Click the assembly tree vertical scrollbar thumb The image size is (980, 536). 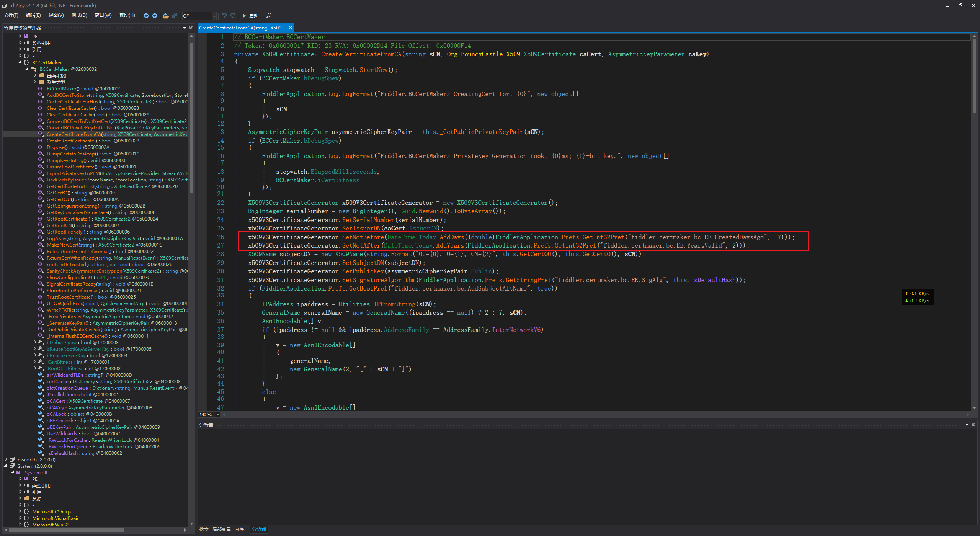tap(191, 118)
